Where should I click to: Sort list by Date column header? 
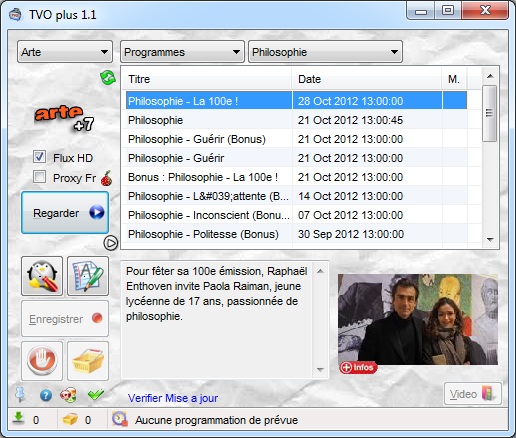point(367,79)
